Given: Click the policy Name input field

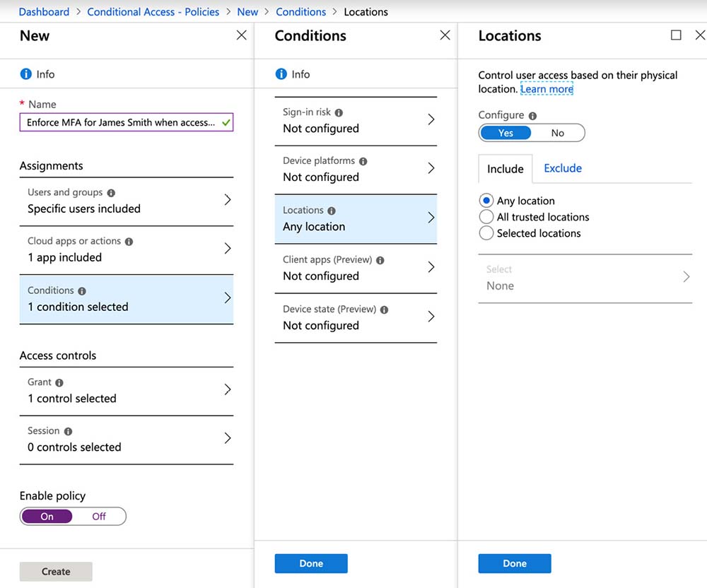Looking at the screenshot, I should click(120, 122).
